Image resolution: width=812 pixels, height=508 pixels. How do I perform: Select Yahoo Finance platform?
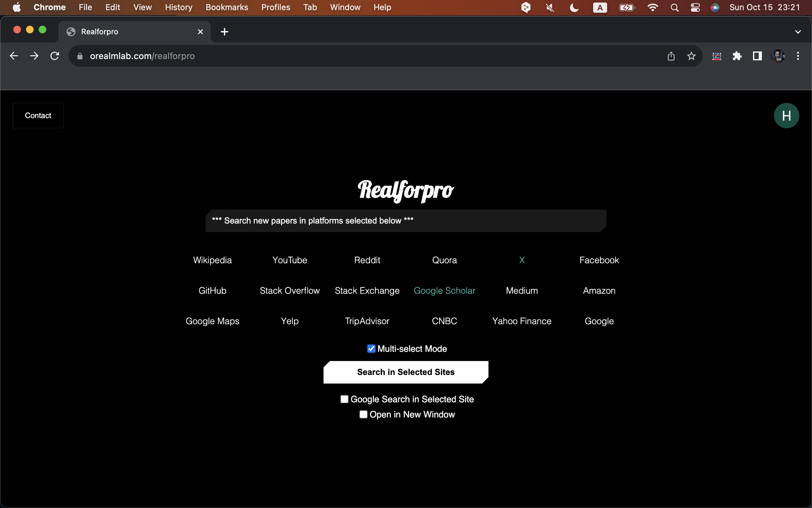pyautogui.click(x=522, y=321)
